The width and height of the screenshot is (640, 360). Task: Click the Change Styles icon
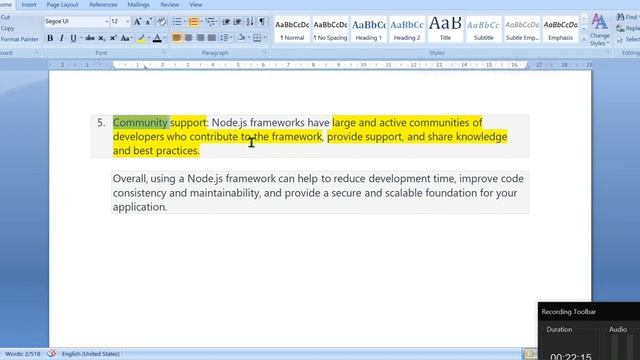click(599, 29)
